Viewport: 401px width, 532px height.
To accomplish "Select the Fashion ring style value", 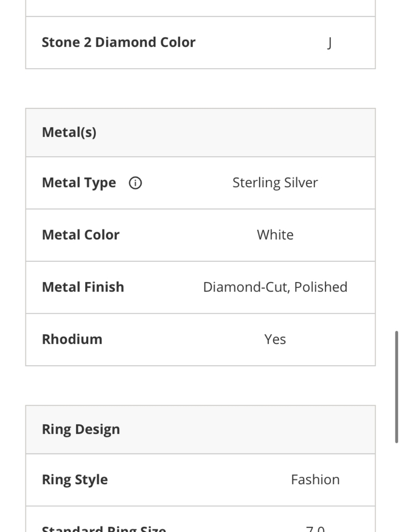I will [315, 480].
